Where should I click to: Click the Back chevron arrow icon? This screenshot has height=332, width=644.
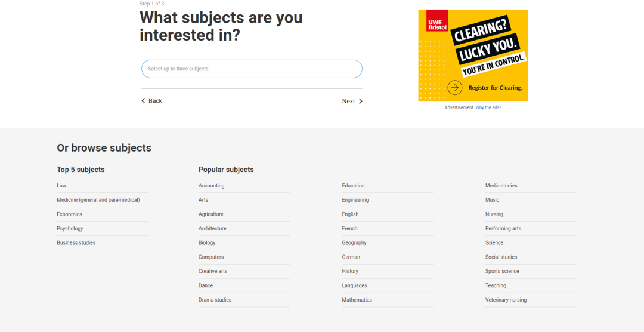click(143, 101)
